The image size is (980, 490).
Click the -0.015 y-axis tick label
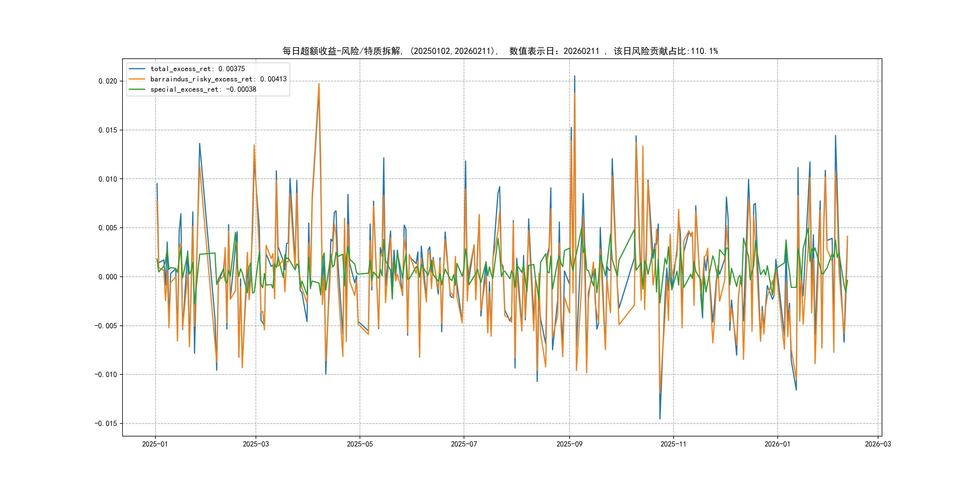(x=106, y=423)
